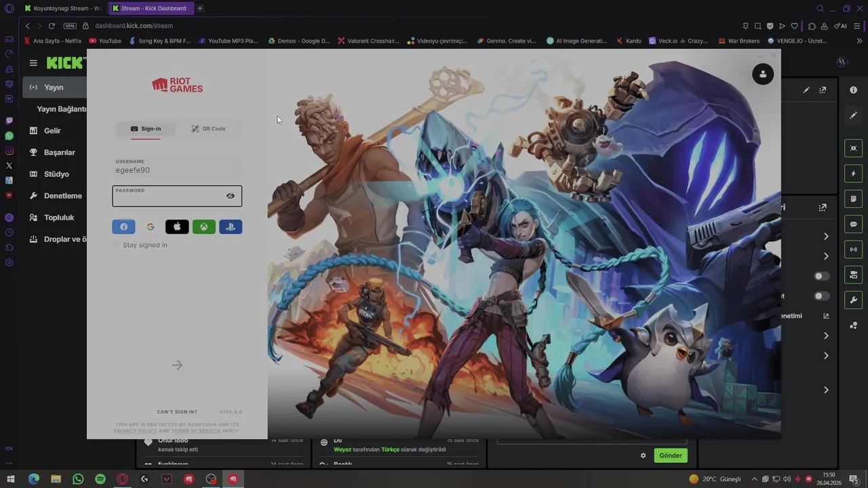Show hidden system tray icons
The image size is (868, 488).
(x=754, y=479)
